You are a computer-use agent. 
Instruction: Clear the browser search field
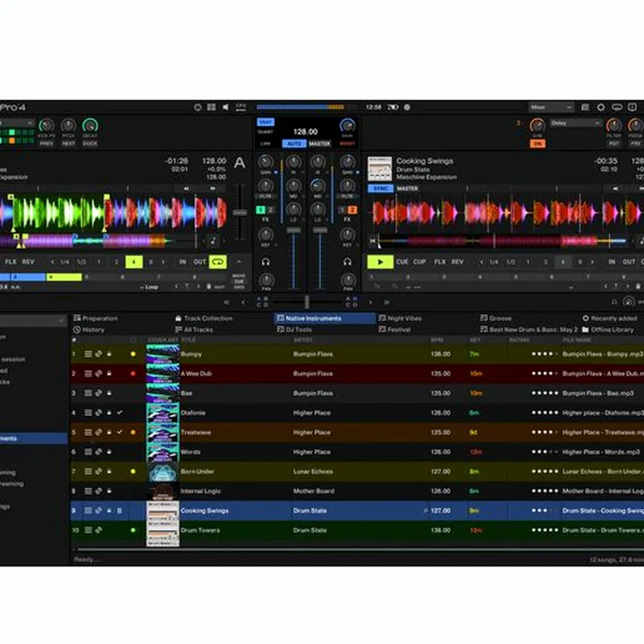click(61, 320)
